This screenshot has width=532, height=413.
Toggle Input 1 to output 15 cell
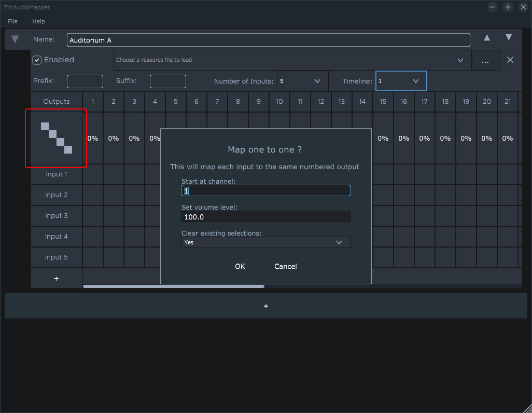(x=383, y=174)
